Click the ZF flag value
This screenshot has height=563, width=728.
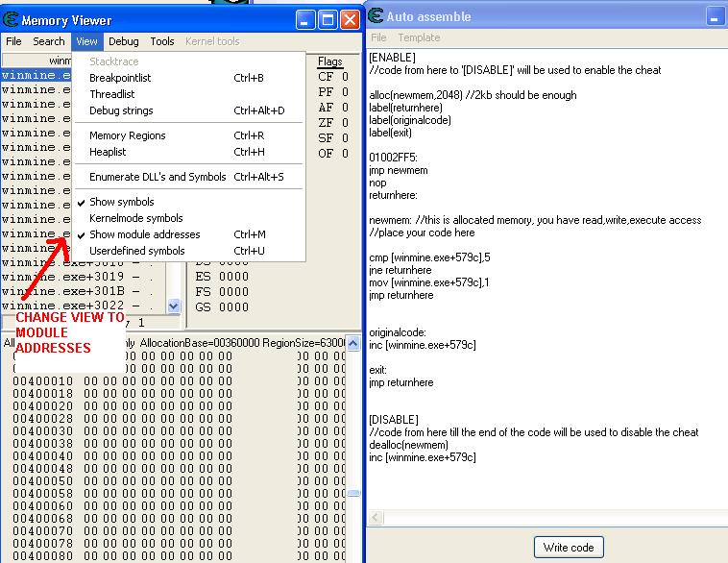click(345, 123)
